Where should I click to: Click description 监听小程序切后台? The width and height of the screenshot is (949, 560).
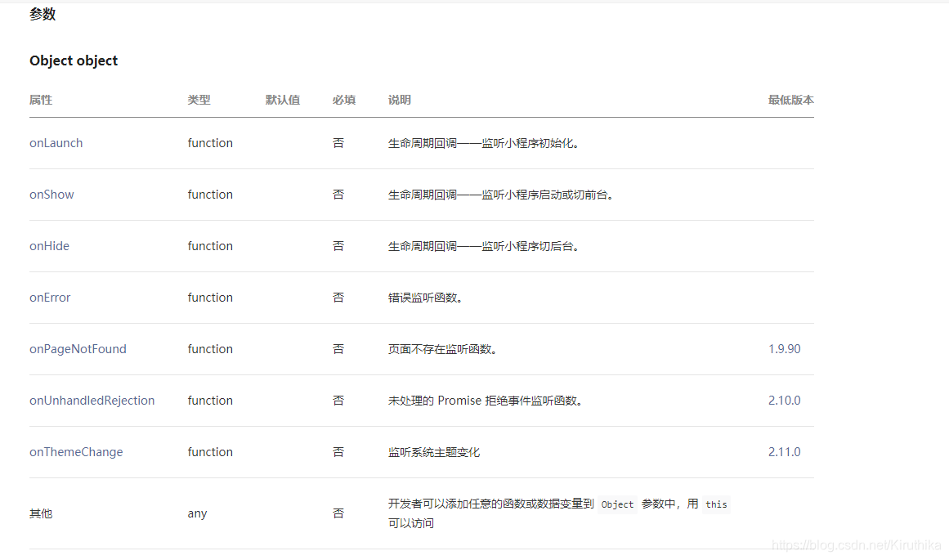pyautogui.click(x=530, y=246)
